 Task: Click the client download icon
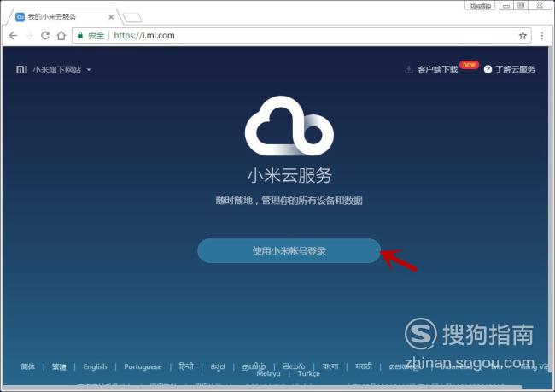point(408,69)
